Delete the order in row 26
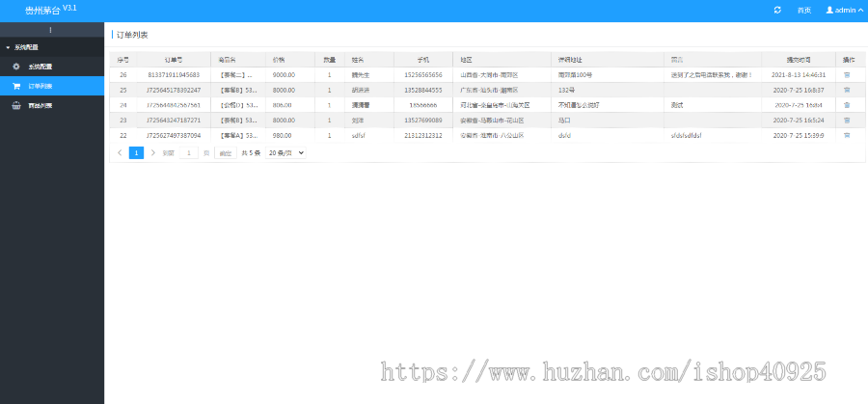868x404 pixels. [x=847, y=74]
